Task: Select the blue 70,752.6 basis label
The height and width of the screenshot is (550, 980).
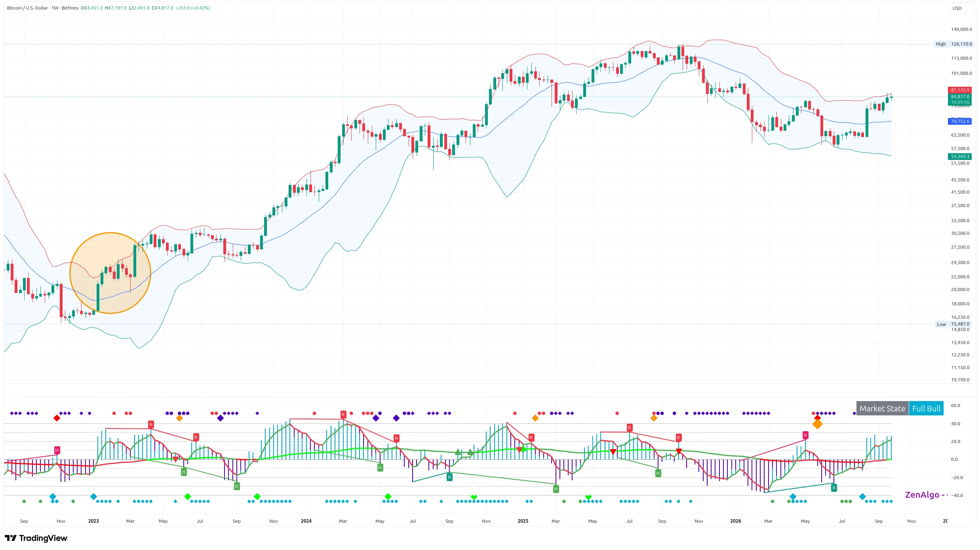Action: [x=960, y=121]
